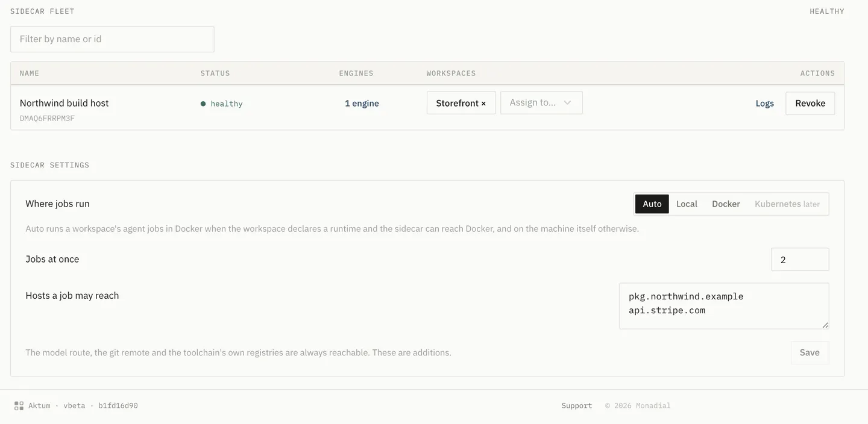This screenshot has height=424, width=868.
Task: Click the Hosts a job may reach textarea
Action: 724,306
